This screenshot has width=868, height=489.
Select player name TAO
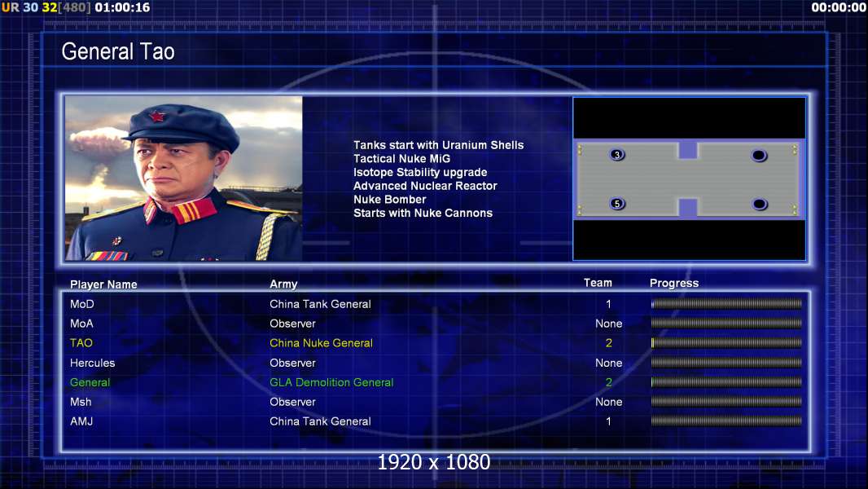point(81,343)
